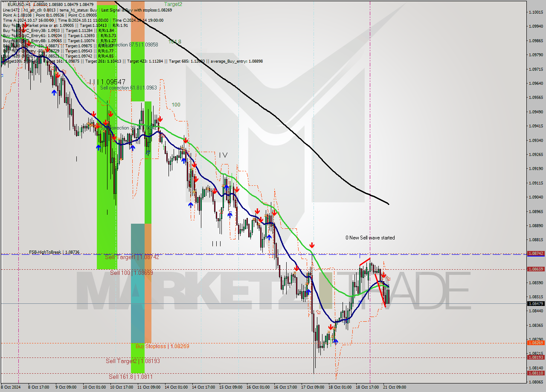Click the 1.10015 price axis label
The width and height of the screenshot is (546, 392).
point(536,12)
